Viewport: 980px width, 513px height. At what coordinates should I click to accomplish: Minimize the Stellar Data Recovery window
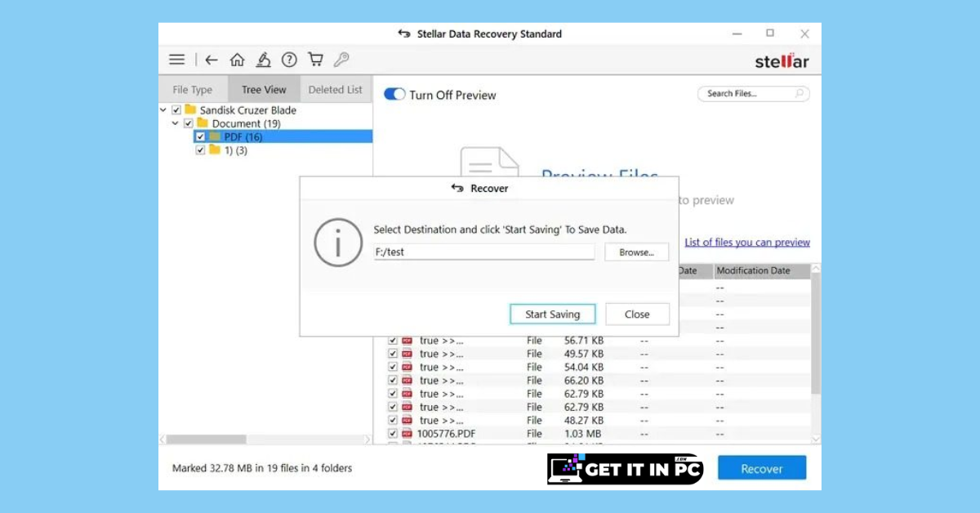click(x=736, y=33)
